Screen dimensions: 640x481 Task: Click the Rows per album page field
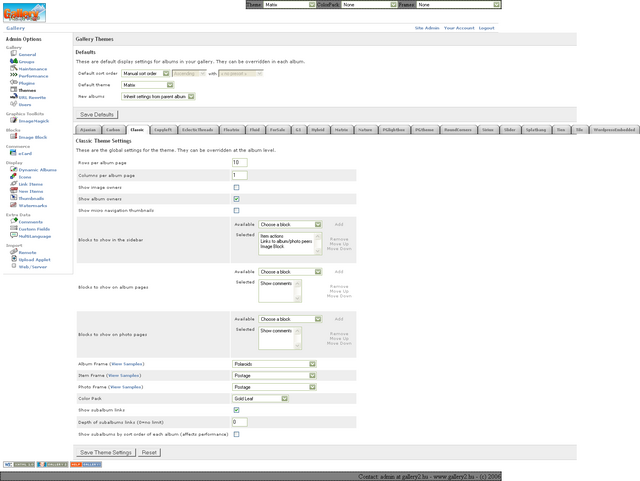point(239,162)
